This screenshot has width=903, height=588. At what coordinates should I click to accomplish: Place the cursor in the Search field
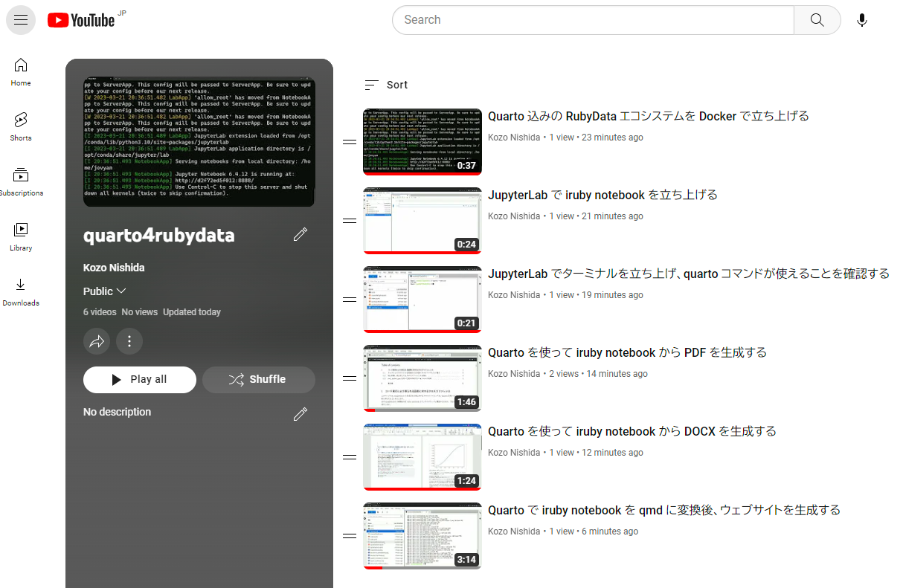(x=588, y=20)
